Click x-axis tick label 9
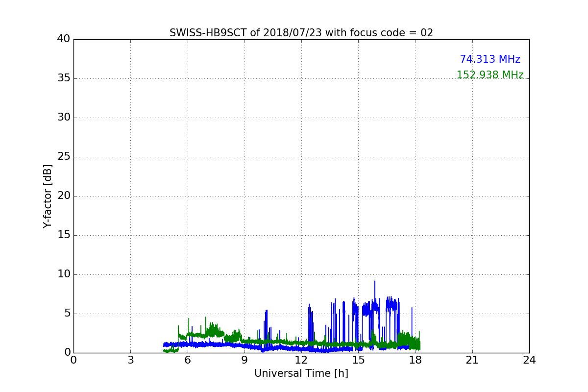Screen dimensions: 588x392 pos(245,360)
